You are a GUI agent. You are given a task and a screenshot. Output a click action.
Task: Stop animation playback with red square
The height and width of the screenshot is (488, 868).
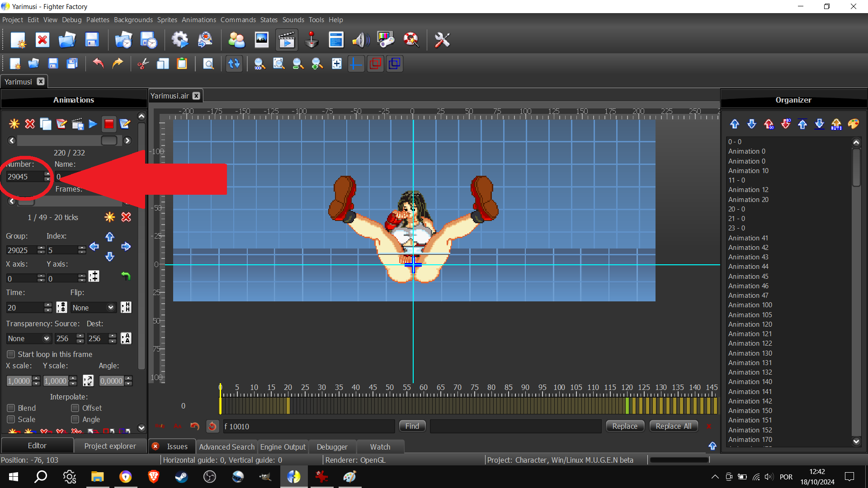click(109, 124)
